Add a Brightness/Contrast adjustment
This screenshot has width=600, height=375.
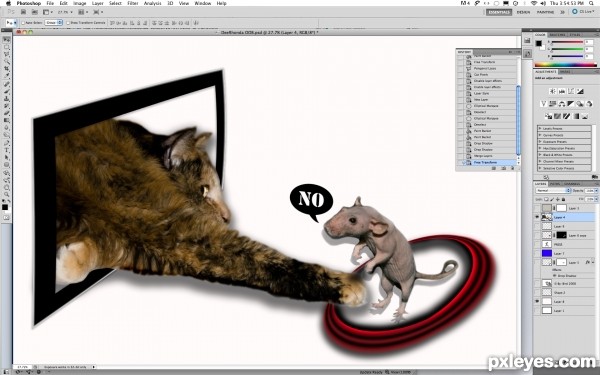click(x=553, y=91)
